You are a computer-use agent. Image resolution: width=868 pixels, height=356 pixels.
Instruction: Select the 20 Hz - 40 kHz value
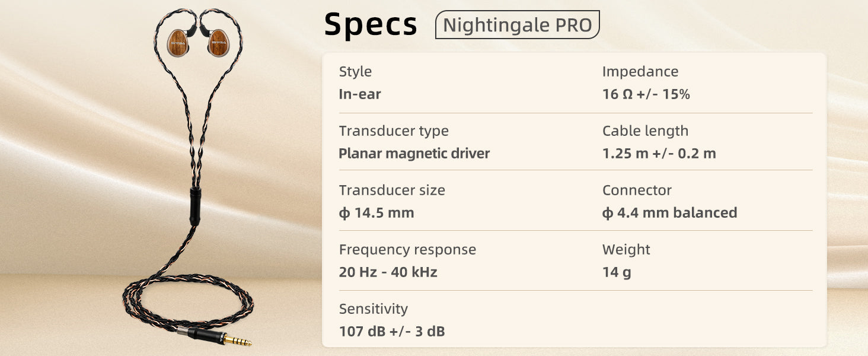388,272
